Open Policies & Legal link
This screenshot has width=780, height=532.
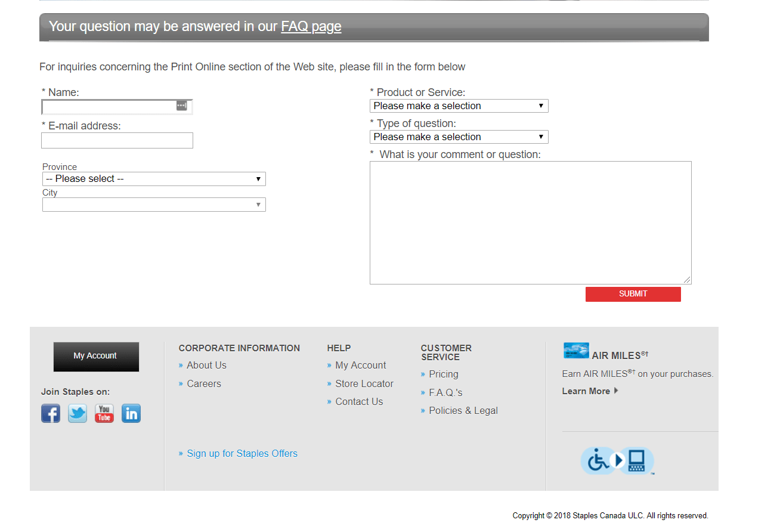(x=463, y=410)
